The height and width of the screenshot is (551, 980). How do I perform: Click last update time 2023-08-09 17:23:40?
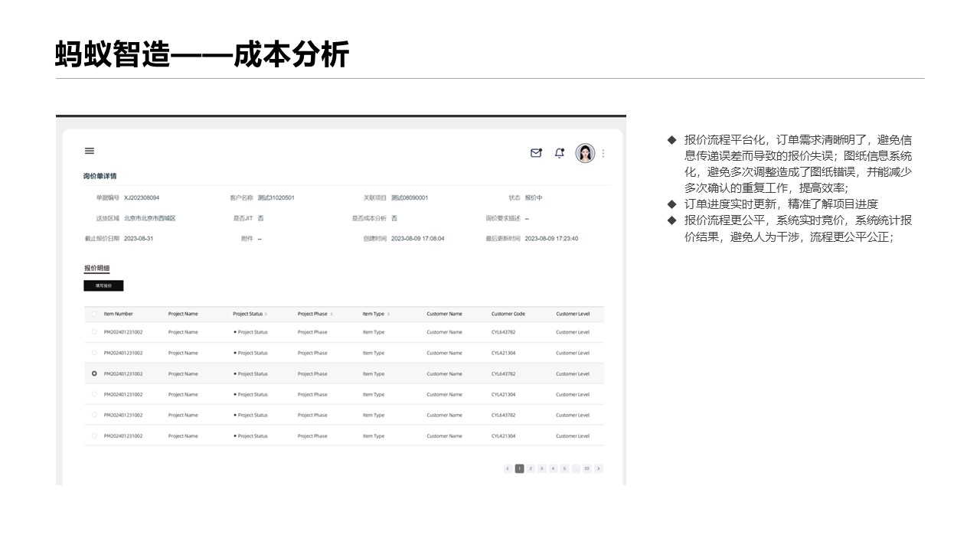pyautogui.click(x=552, y=239)
